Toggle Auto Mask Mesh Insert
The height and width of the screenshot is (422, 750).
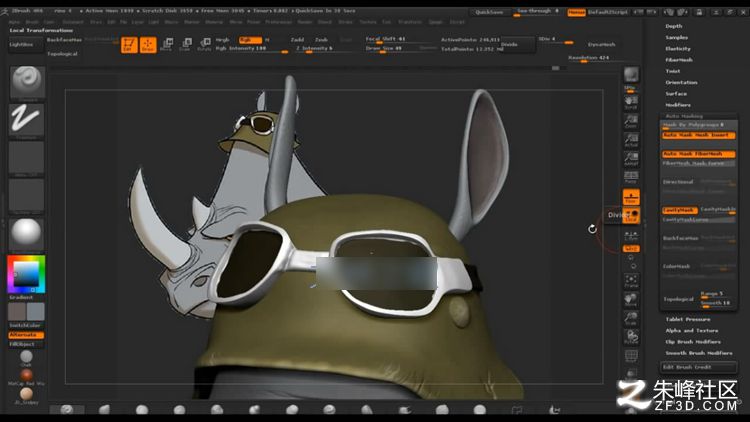(x=698, y=135)
